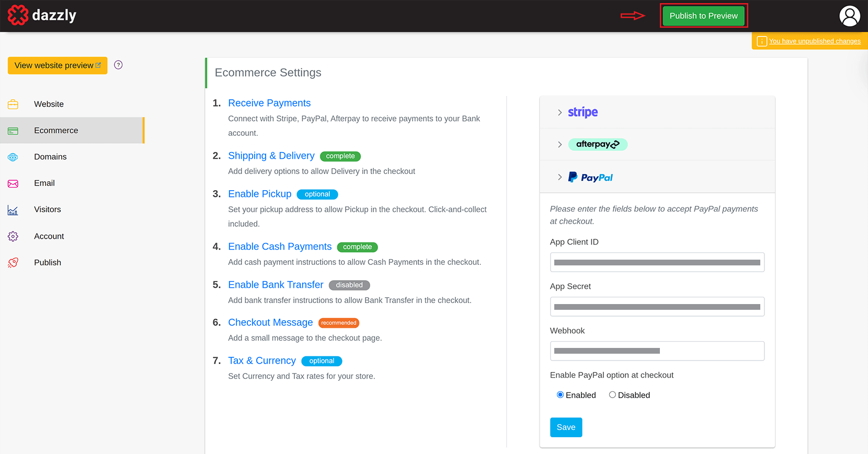Click the Domains globe icon
The width and height of the screenshot is (868, 454).
tap(13, 157)
